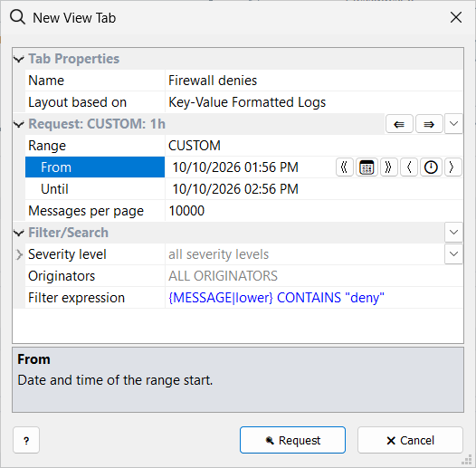Click the ALL ORIGINATORS value
The width and height of the screenshot is (476, 468).
tap(314, 276)
